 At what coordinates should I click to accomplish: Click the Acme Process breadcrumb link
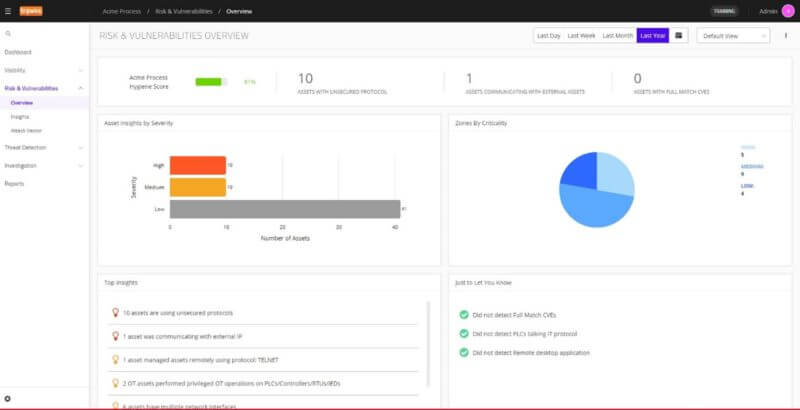[121, 11]
